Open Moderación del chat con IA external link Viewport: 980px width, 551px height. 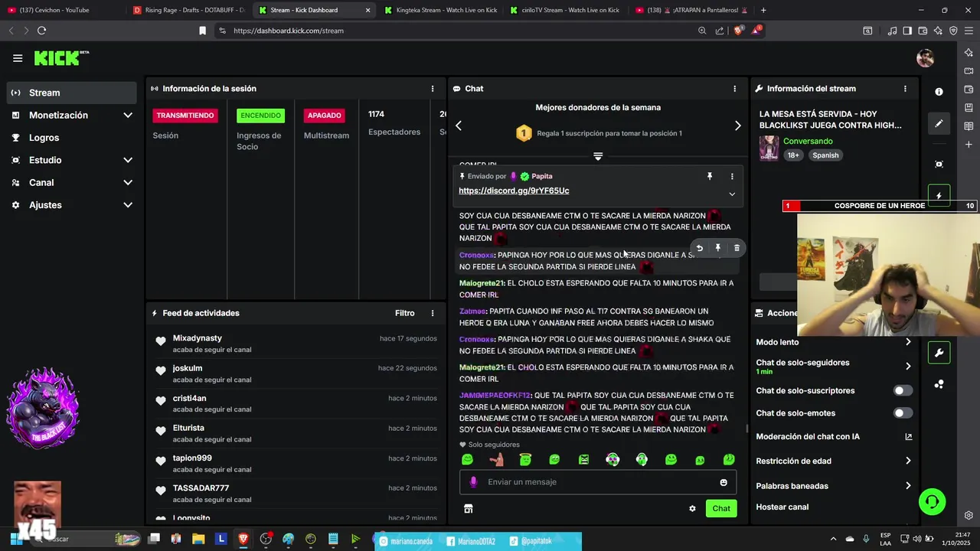909,437
